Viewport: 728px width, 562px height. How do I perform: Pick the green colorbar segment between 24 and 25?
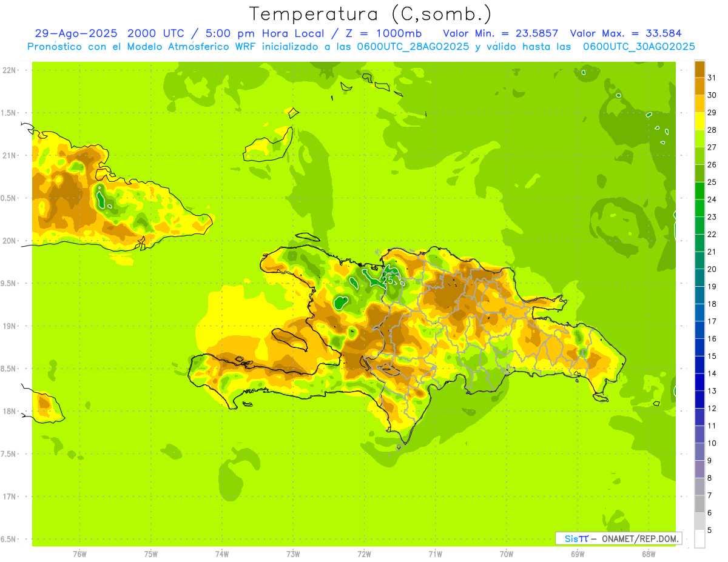point(699,190)
